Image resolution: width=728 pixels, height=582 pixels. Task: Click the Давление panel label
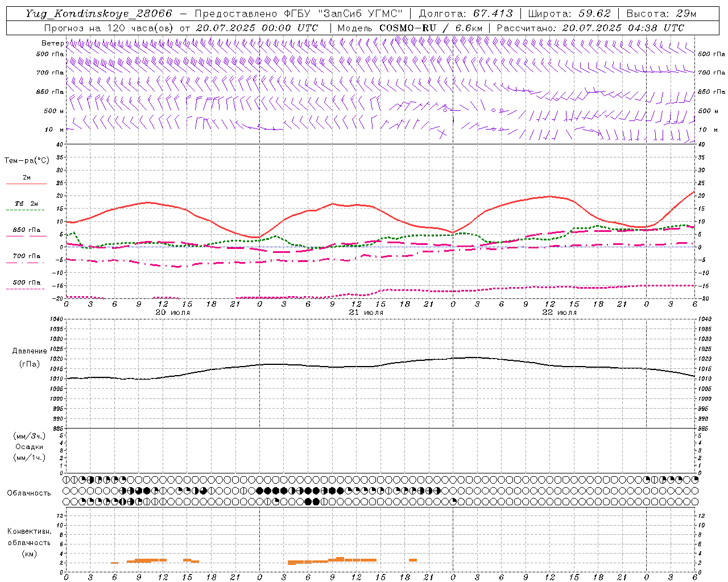pos(30,351)
